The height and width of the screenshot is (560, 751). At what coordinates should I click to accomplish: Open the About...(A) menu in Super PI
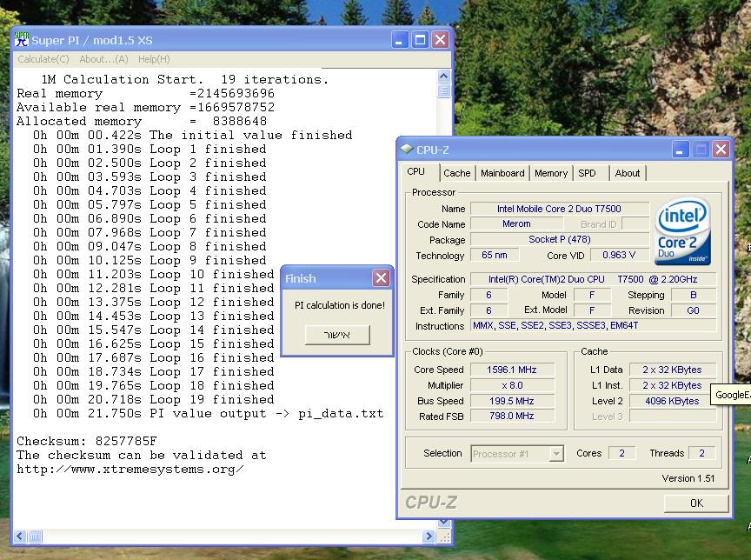[x=103, y=59]
